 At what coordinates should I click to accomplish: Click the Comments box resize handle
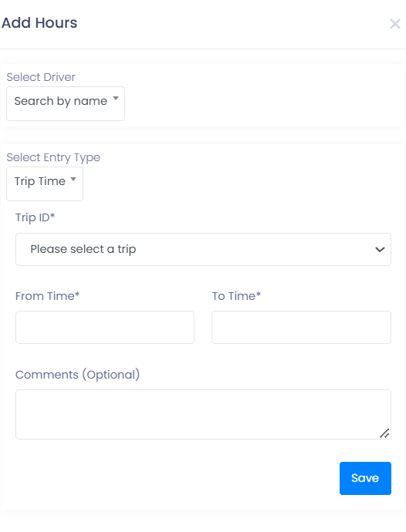click(384, 433)
